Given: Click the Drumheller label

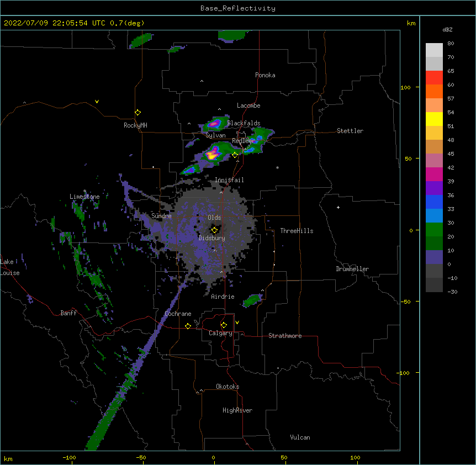Looking at the screenshot, I should [x=352, y=269].
